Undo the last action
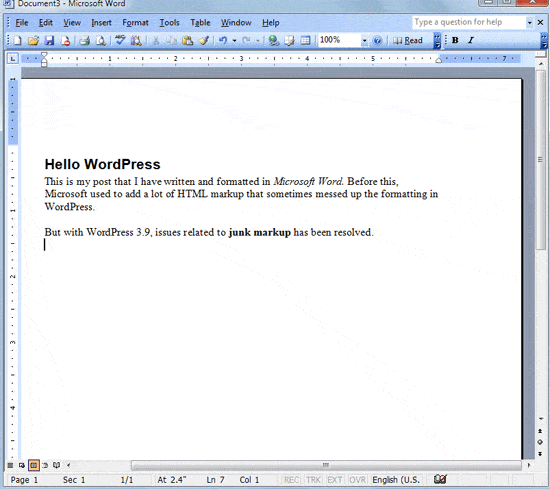 pyautogui.click(x=223, y=41)
